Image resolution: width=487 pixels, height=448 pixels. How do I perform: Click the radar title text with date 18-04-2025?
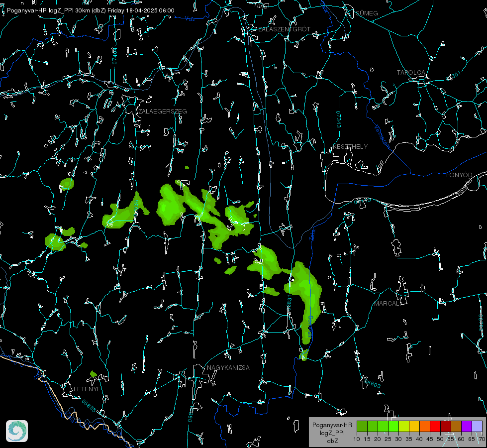pos(91,10)
